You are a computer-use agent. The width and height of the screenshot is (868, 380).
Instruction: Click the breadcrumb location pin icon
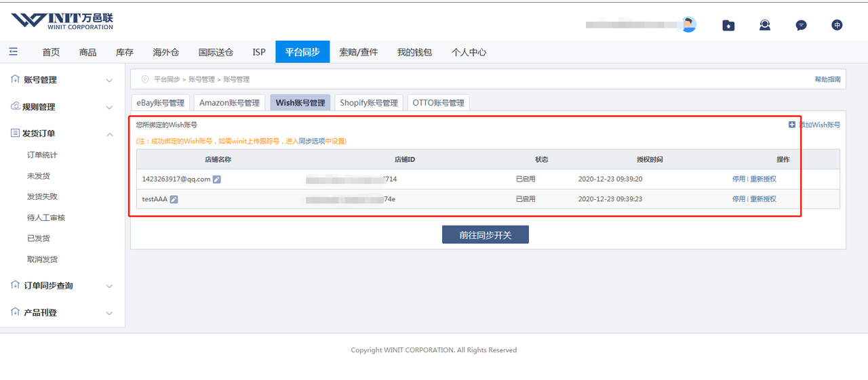click(144, 79)
